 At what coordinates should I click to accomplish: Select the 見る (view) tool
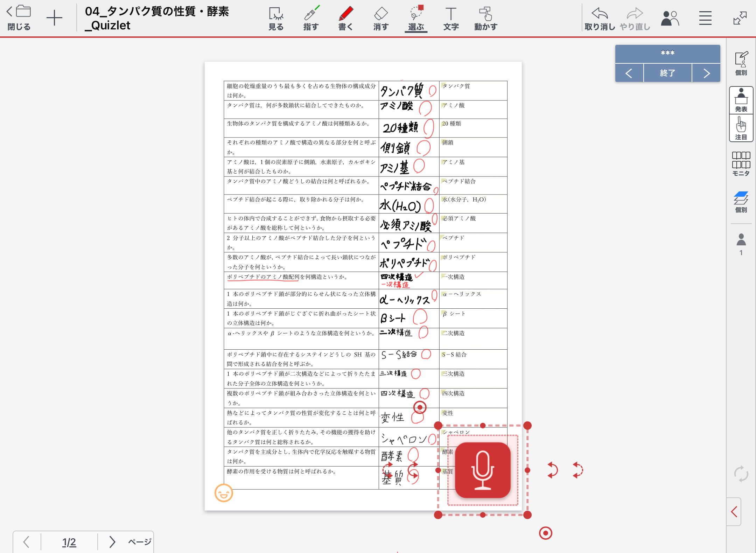[x=276, y=18]
